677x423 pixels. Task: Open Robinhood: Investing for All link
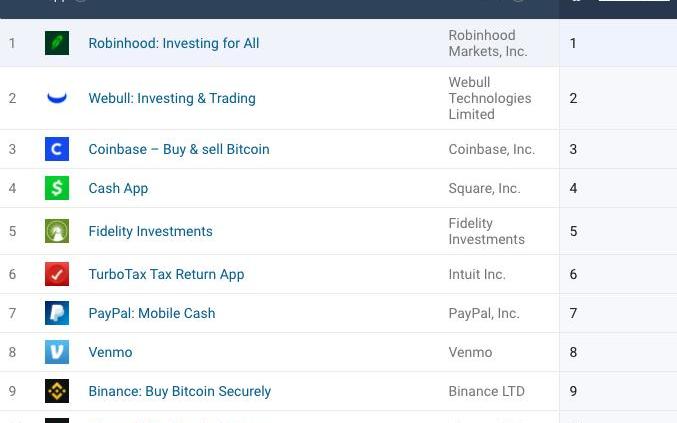point(174,43)
